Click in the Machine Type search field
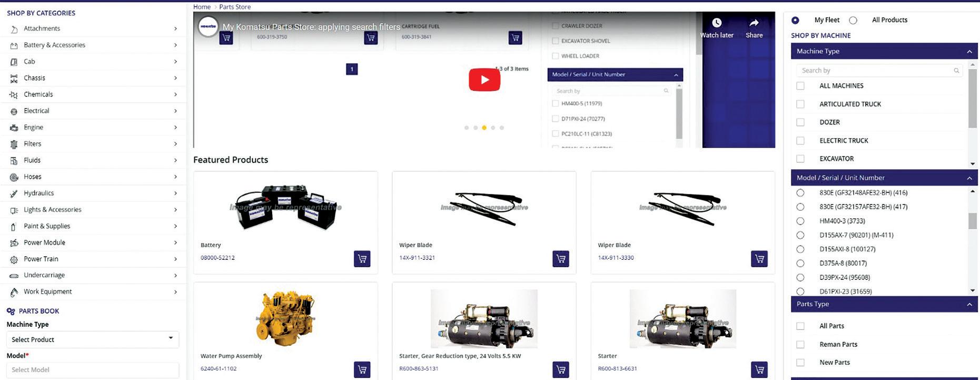This screenshot has height=380, width=980. [x=880, y=71]
